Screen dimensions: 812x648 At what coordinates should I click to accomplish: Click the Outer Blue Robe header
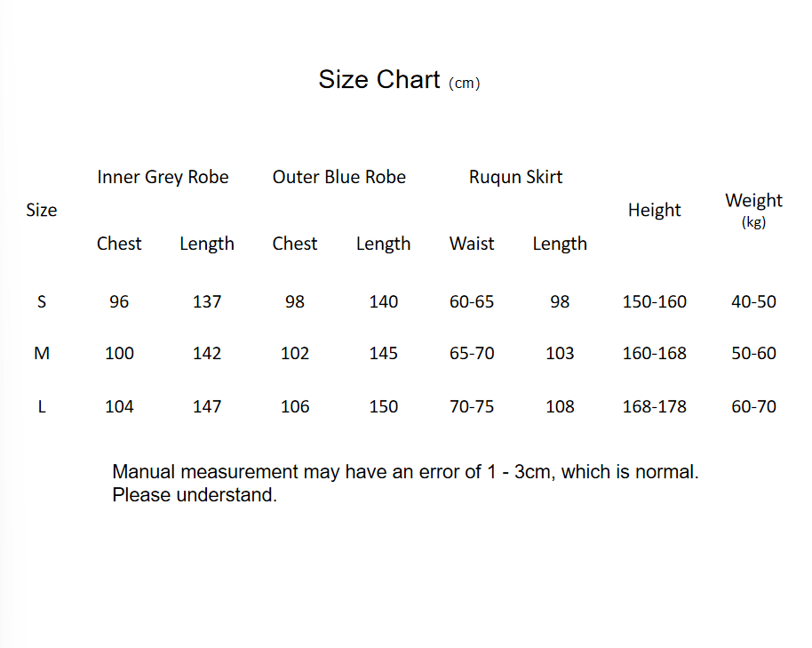coord(338,177)
